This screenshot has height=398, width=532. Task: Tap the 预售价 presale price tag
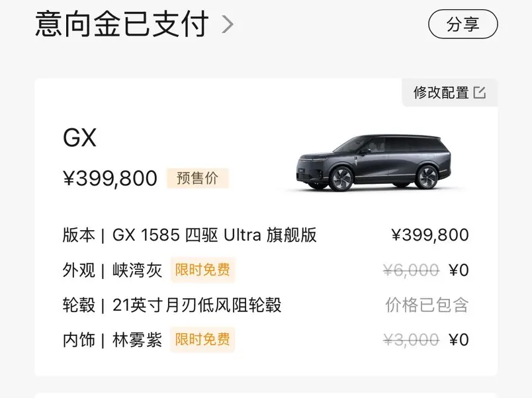click(197, 178)
